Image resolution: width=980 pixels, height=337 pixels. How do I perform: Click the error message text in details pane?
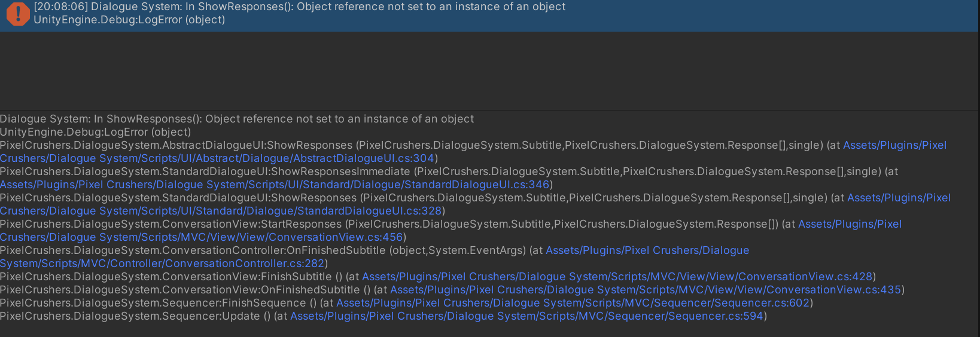pyautogui.click(x=237, y=119)
